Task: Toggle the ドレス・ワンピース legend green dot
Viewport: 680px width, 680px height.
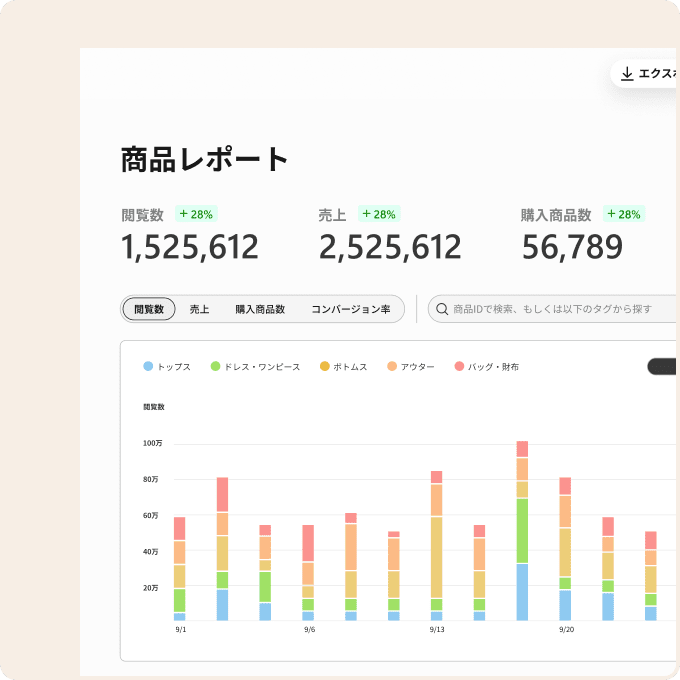Action: point(215,366)
